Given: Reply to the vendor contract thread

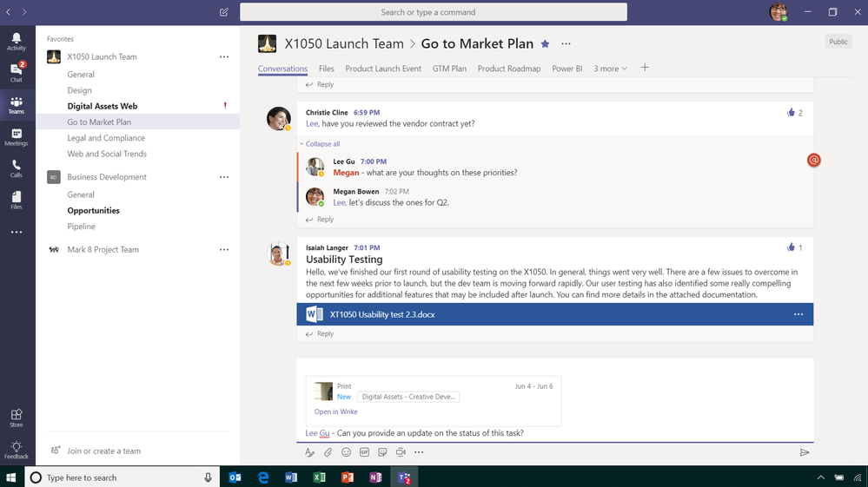Looking at the screenshot, I should [320, 220].
